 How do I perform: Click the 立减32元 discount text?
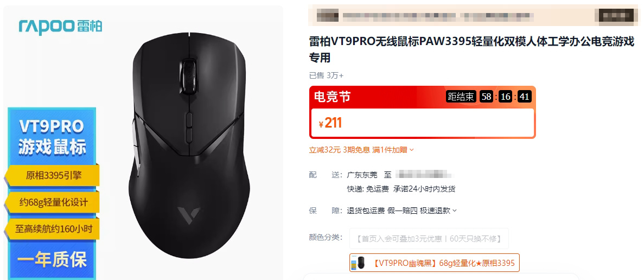click(x=325, y=150)
